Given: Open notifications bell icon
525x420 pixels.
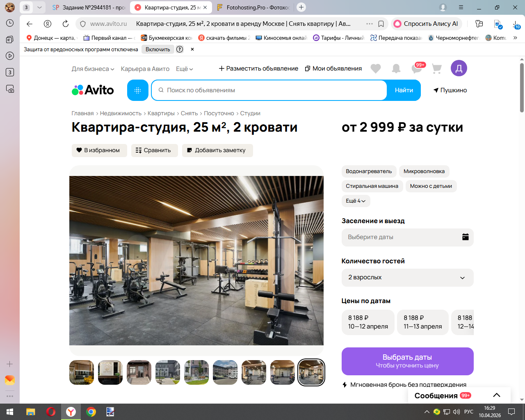Looking at the screenshot, I should [x=396, y=68].
